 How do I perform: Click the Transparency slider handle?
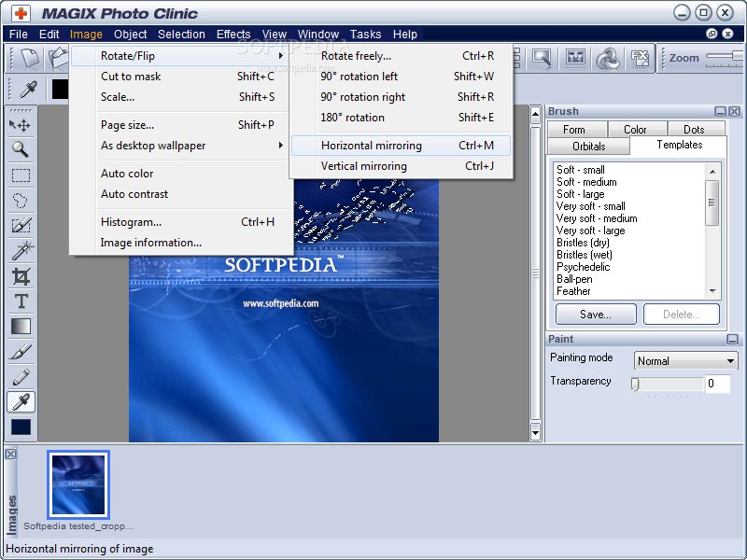click(x=635, y=384)
